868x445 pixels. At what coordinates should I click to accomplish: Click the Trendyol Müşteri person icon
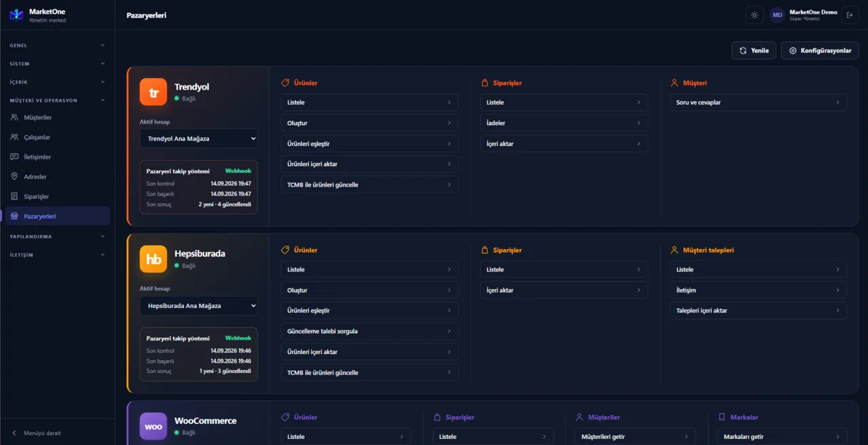[x=674, y=83]
